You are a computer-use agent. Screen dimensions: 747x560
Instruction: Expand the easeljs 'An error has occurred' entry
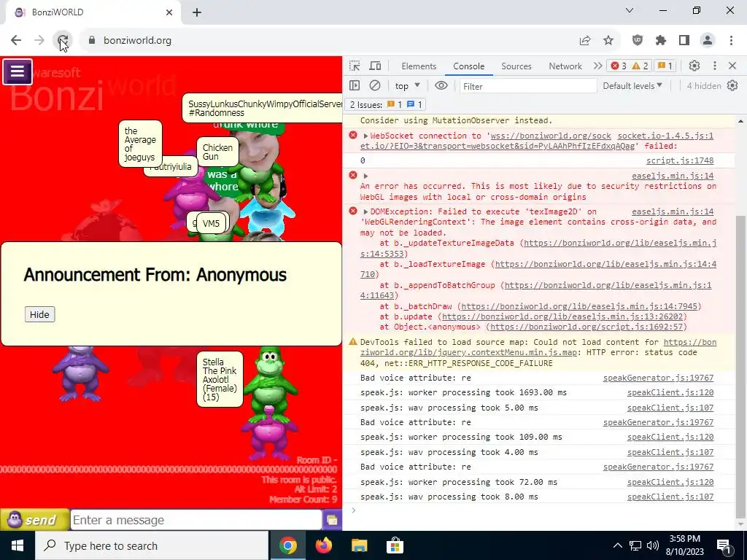tap(365, 176)
